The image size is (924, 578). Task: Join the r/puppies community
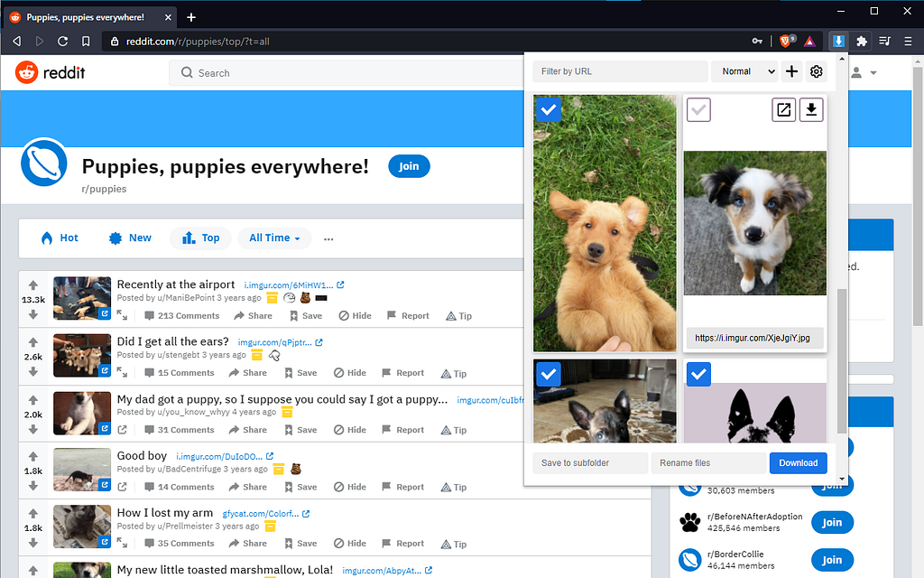click(409, 166)
